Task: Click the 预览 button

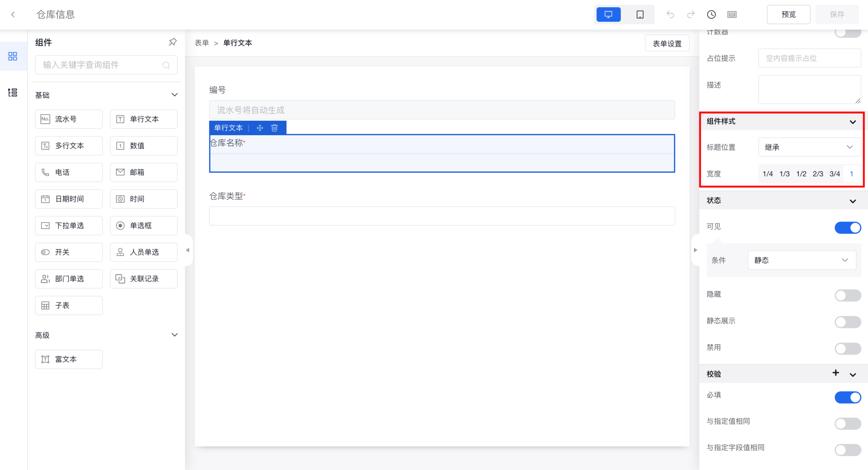Action: (x=788, y=14)
